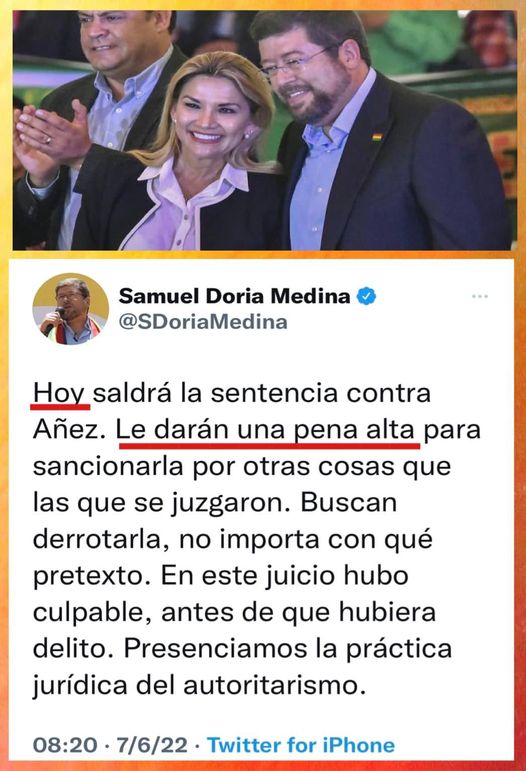This screenshot has width=526, height=771.
Task: Click the word sentencia in the tweet
Action: tap(274, 394)
